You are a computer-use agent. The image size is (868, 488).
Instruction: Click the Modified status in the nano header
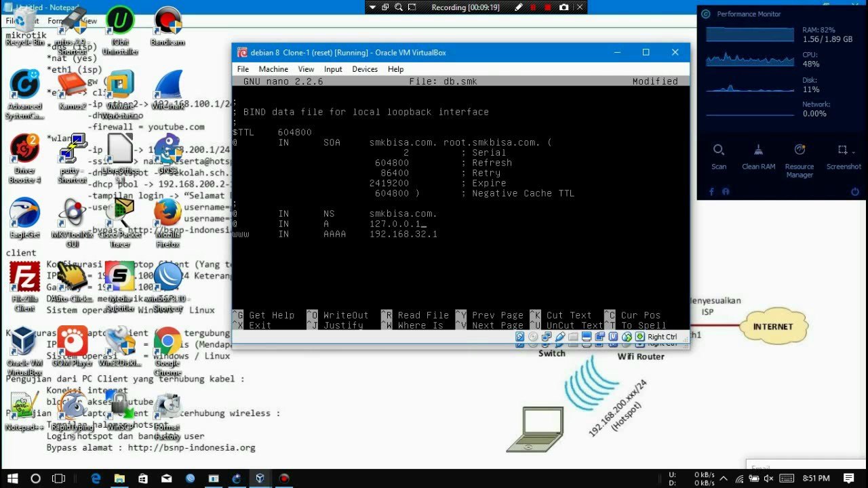[655, 81]
